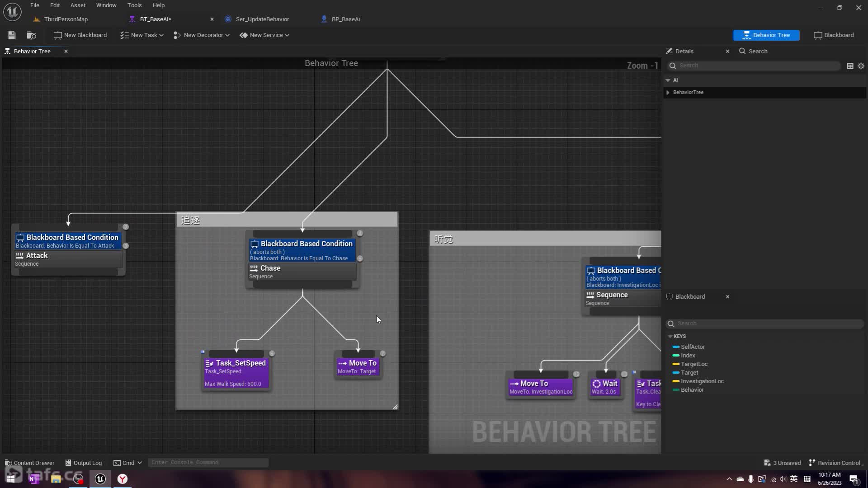Click the Save asset icon
Screen dimensions: 868x488
click(x=12, y=35)
